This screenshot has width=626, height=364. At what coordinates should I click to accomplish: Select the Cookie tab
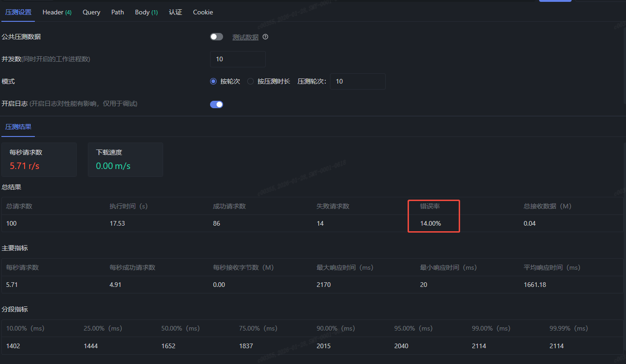point(203,12)
